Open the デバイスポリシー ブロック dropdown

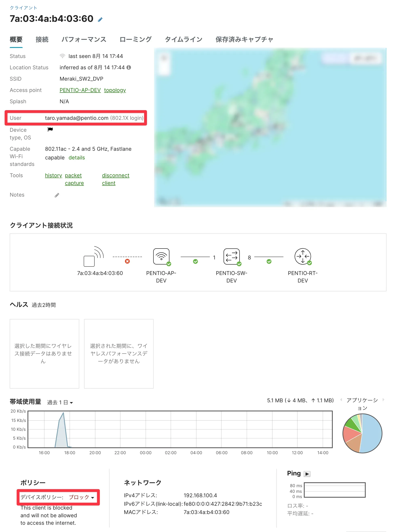[x=81, y=497]
